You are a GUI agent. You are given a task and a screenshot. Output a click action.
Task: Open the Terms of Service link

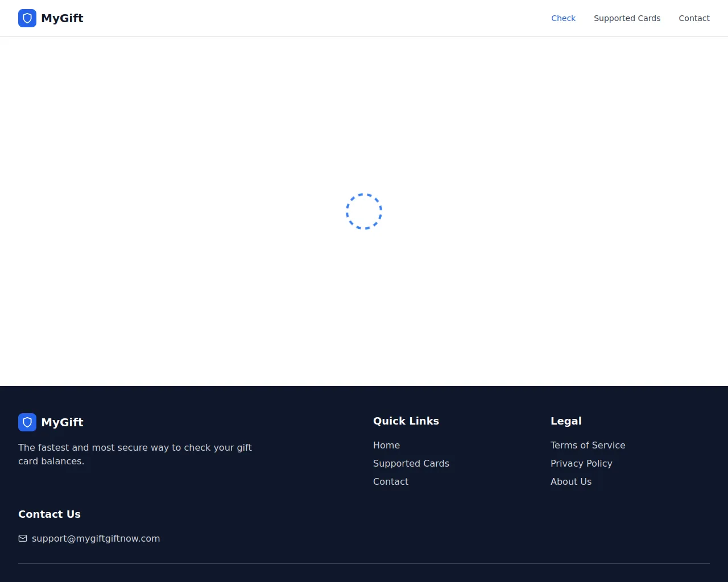588,445
